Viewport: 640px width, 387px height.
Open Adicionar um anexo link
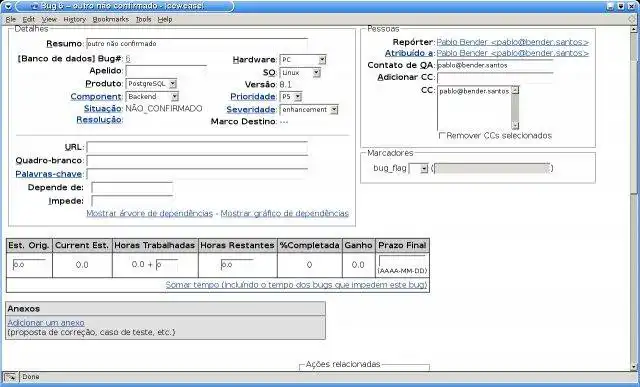click(46, 322)
